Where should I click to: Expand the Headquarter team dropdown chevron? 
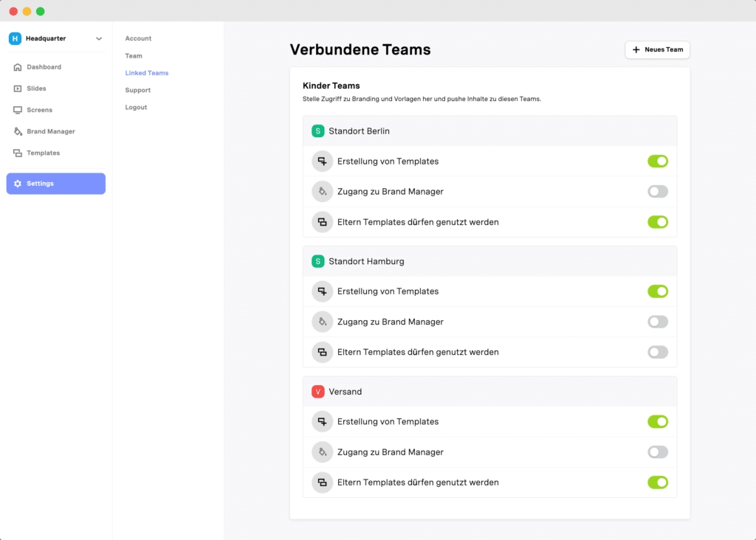pyautogui.click(x=99, y=38)
